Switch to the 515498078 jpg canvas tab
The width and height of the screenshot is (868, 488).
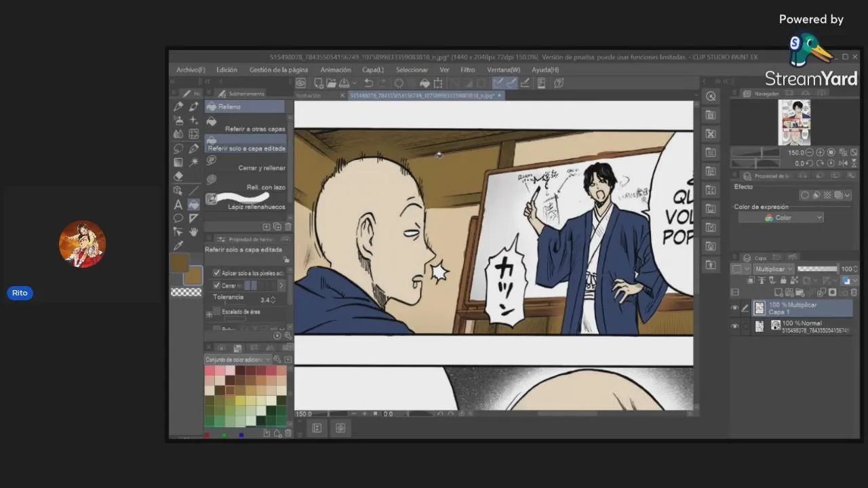[x=425, y=96]
